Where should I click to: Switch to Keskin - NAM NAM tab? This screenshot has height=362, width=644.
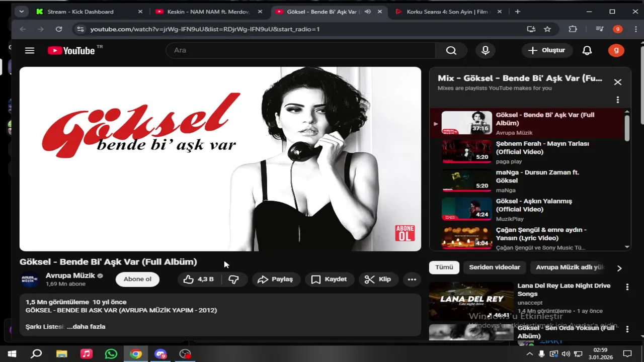pyautogui.click(x=209, y=12)
